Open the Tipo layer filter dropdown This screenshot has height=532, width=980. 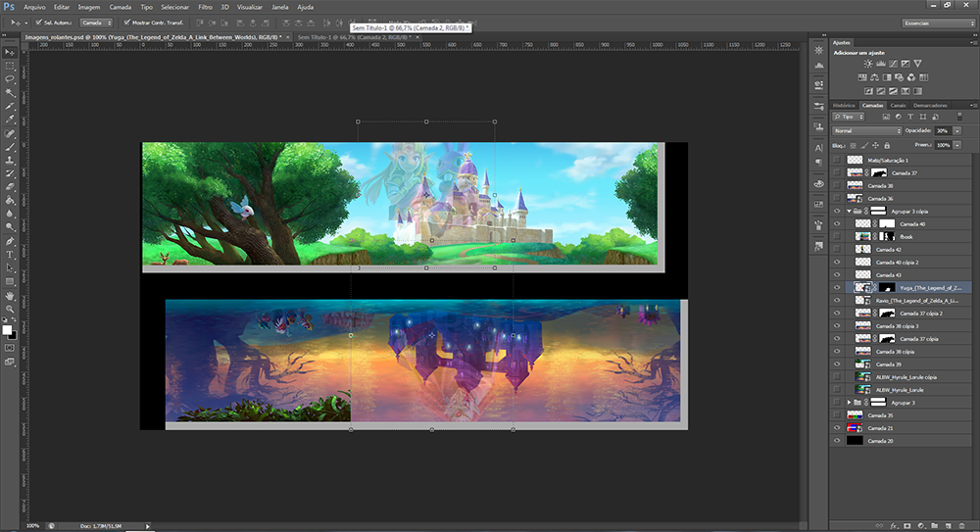click(848, 117)
